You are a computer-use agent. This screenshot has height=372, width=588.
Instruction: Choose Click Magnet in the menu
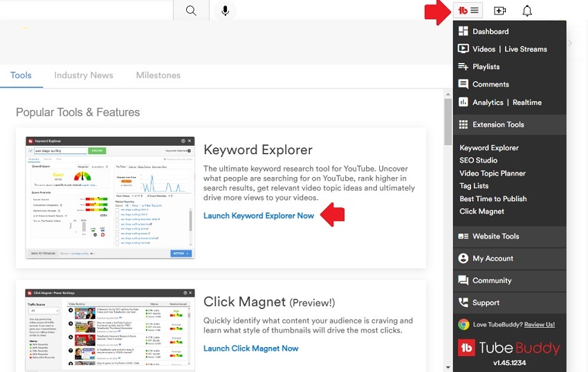[482, 212]
